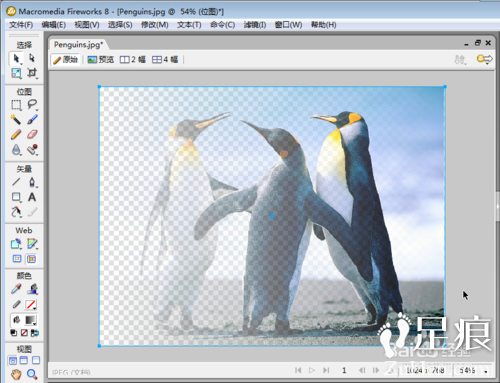500x383 pixels.
Task: Toggle hide slices and hotspots
Action: pos(17,259)
